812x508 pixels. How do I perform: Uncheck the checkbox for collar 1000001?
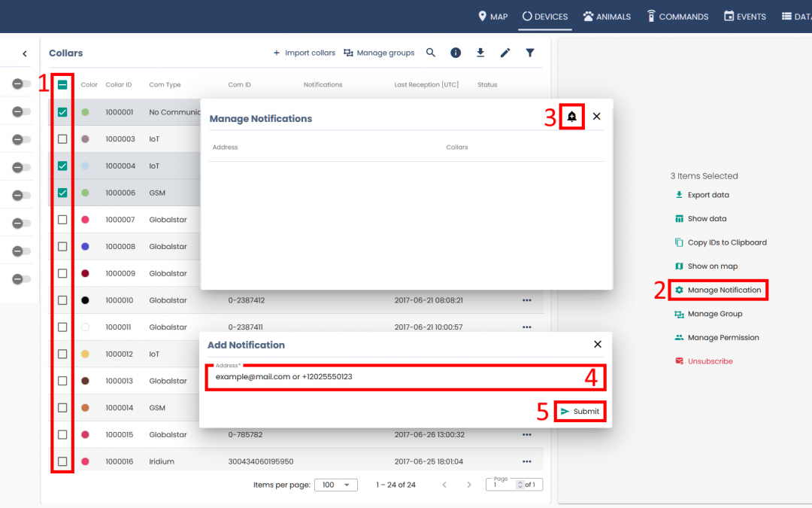coord(62,112)
